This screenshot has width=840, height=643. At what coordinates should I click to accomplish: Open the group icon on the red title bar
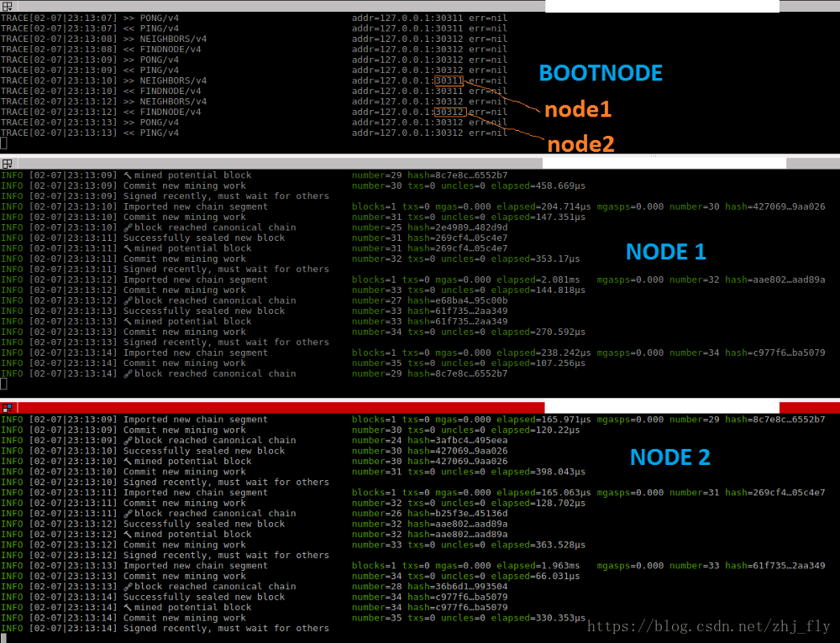tap(7, 408)
